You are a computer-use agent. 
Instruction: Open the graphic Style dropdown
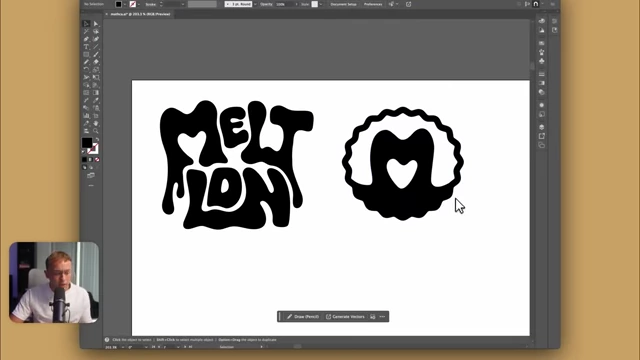point(321,4)
